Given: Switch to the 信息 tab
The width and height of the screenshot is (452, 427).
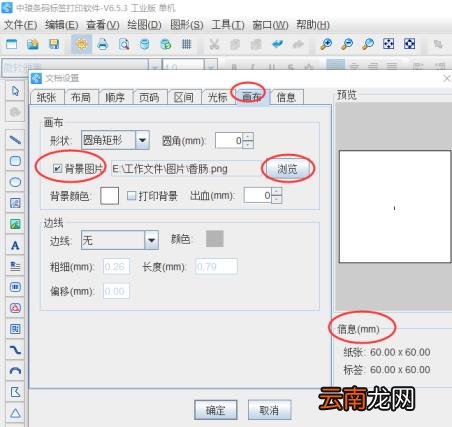Looking at the screenshot, I should click(286, 97).
